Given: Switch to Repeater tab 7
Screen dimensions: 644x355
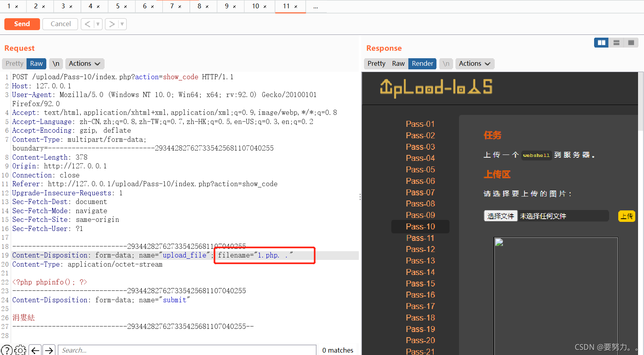Looking at the screenshot, I should coord(172,6).
